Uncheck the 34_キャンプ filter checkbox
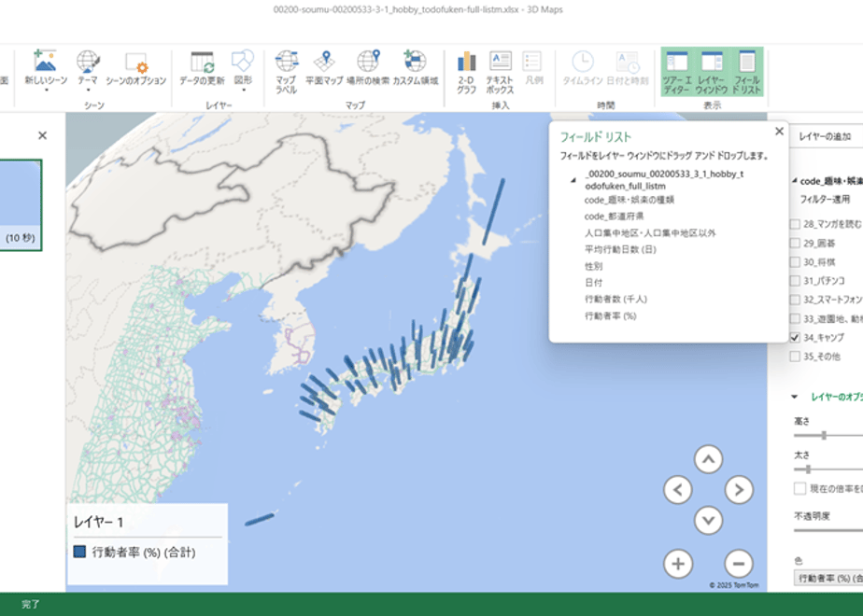Viewport: 863px width, 616px height. coord(795,337)
